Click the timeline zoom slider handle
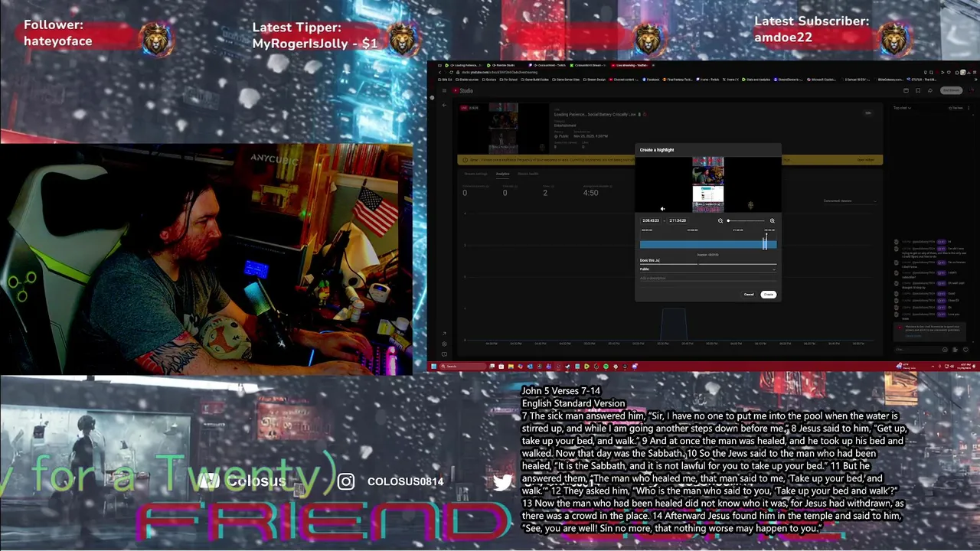 pos(728,220)
